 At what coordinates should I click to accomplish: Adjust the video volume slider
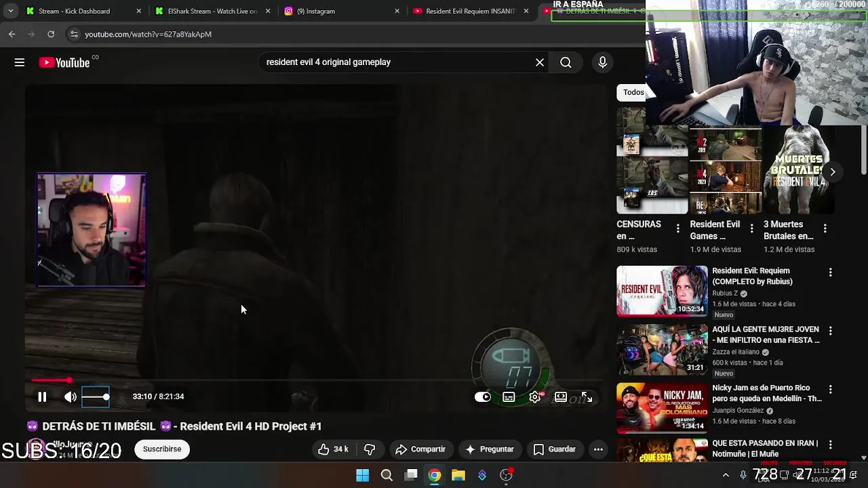tap(96, 397)
